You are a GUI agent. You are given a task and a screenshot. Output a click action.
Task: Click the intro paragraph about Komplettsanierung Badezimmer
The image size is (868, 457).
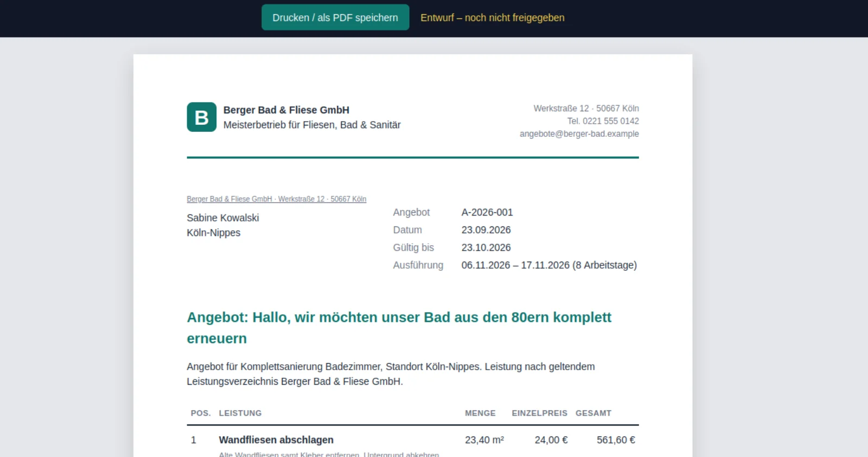(x=391, y=374)
